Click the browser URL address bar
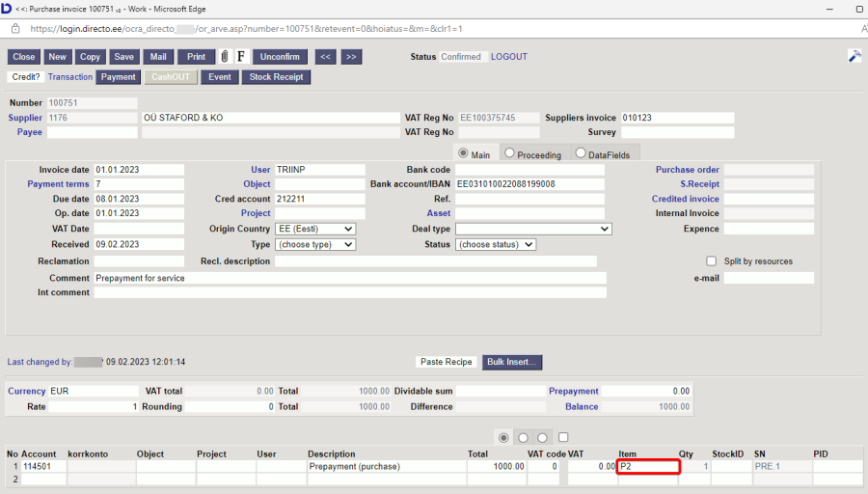868x494 pixels. (x=246, y=28)
